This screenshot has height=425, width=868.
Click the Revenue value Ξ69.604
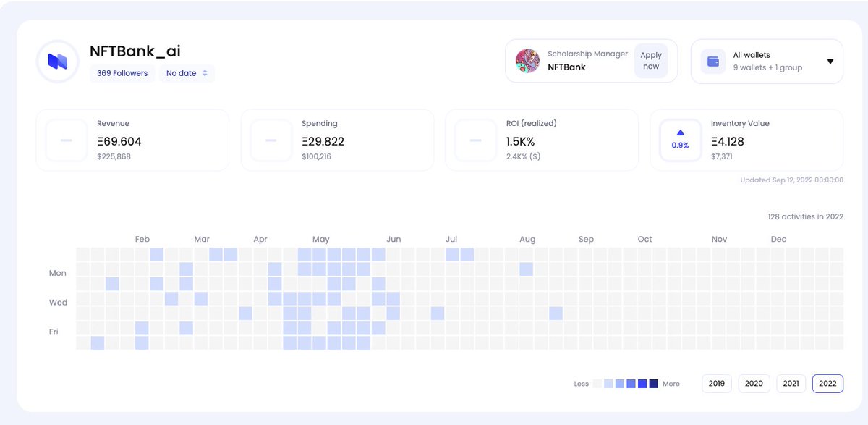pyautogui.click(x=119, y=141)
